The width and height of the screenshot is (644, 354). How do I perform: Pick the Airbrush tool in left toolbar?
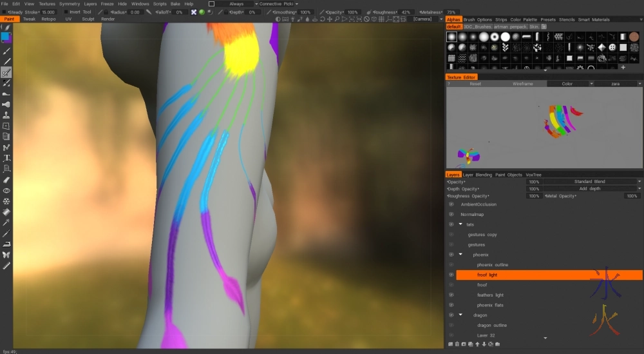pyautogui.click(x=6, y=104)
